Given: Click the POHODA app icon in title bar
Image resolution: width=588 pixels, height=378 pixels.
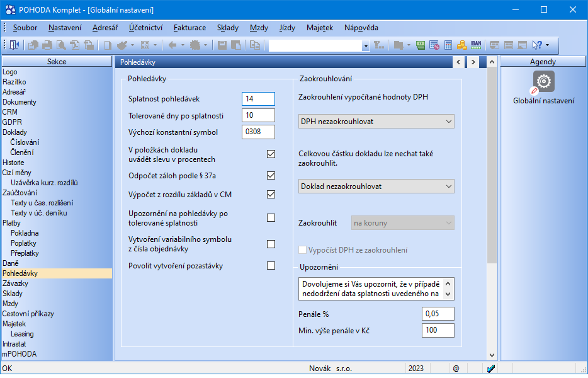Looking at the screenshot, I should (x=10, y=9).
